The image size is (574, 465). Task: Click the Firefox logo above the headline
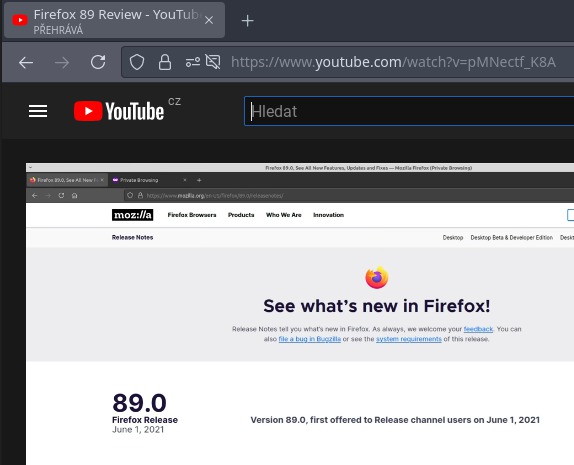[377, 277]
